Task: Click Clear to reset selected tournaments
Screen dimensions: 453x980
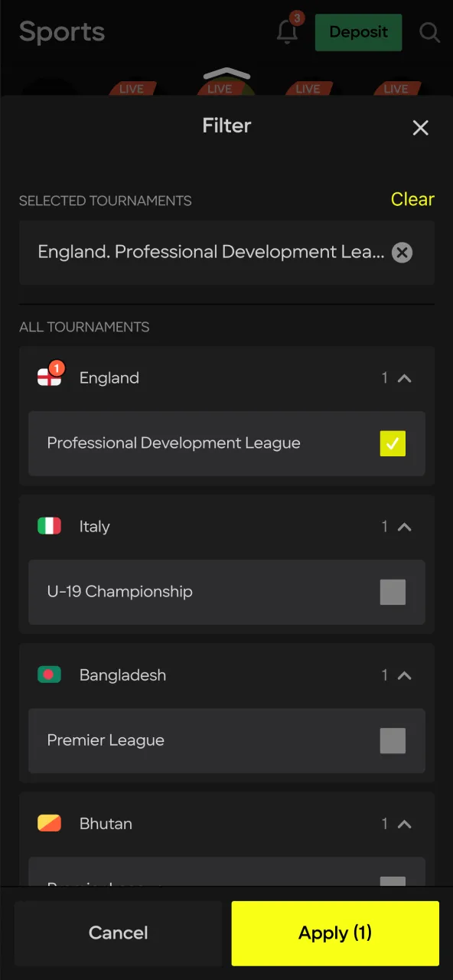Action: point(412,199)
